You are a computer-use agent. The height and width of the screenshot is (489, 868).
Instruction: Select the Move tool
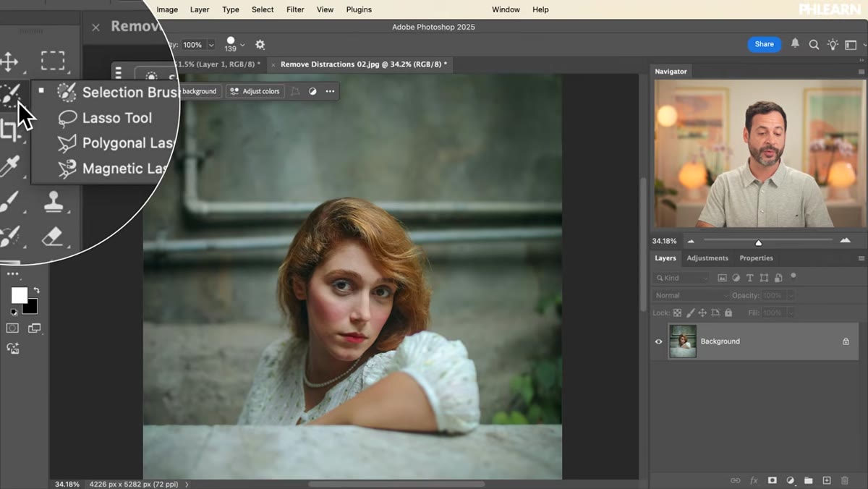(9, 61)
